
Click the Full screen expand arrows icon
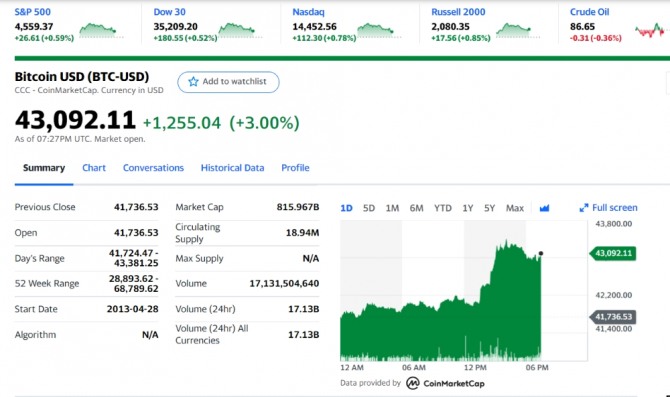coord(583,208)
